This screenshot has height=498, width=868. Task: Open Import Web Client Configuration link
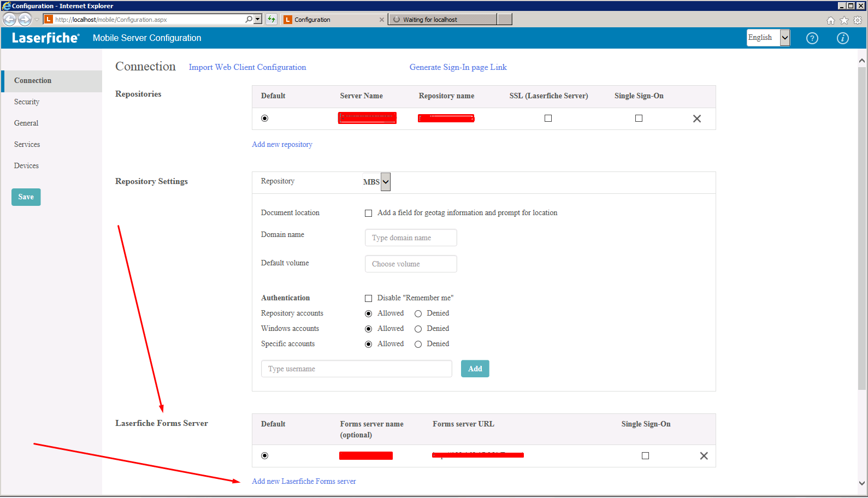point(247,68)
